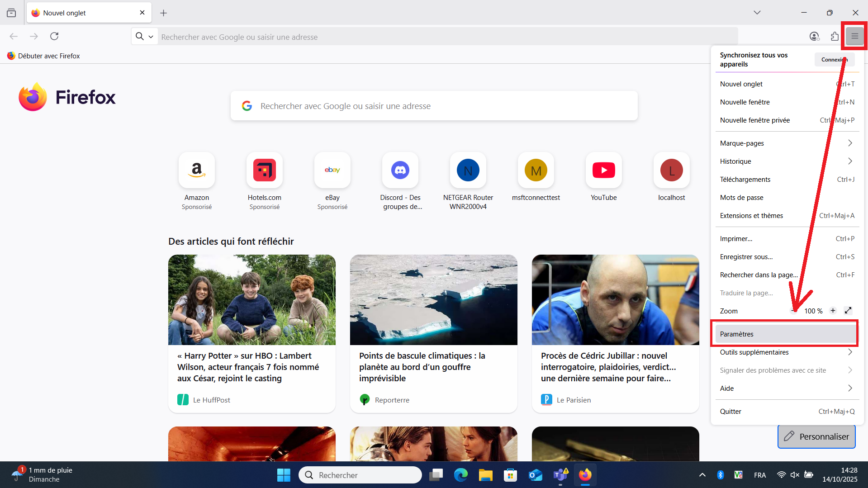This screenshot has height=488, width=868.
Task: Click the account profile icon in toolbar
Action: (x=814, y=36)
